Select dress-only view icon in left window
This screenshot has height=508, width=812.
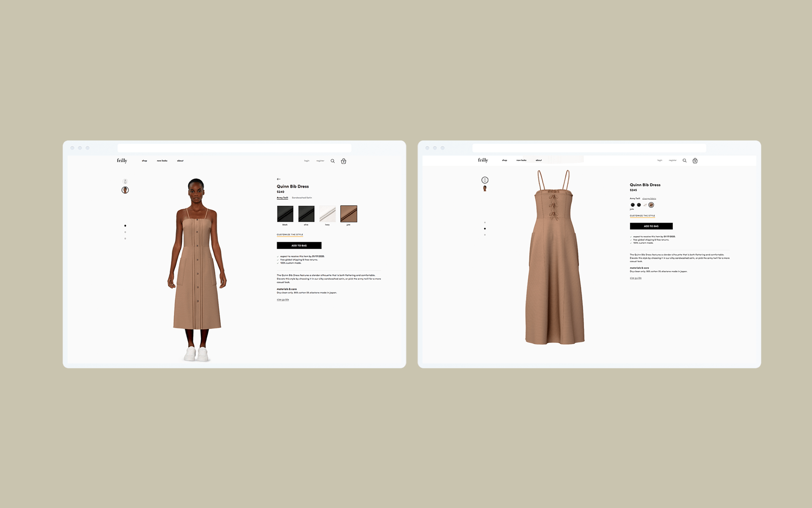pyautogui.click(x=125, y=182)
